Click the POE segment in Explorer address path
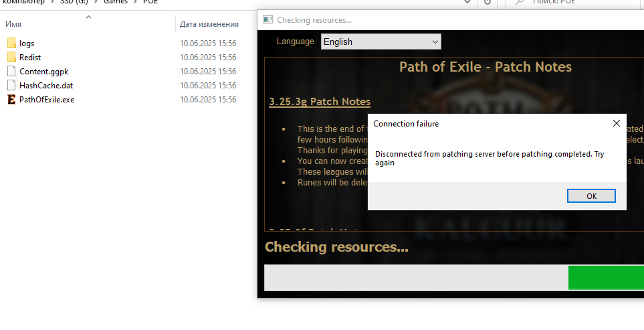The width and height of the screenshot is (644, 330). click(x=150, y=1)
